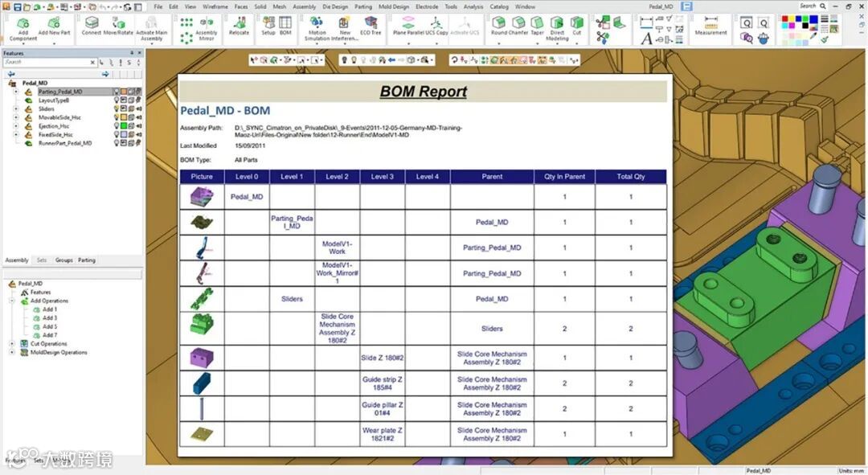The image size is (868, 475).
Task: Pin the Features panel
Action: coord(132,53)
